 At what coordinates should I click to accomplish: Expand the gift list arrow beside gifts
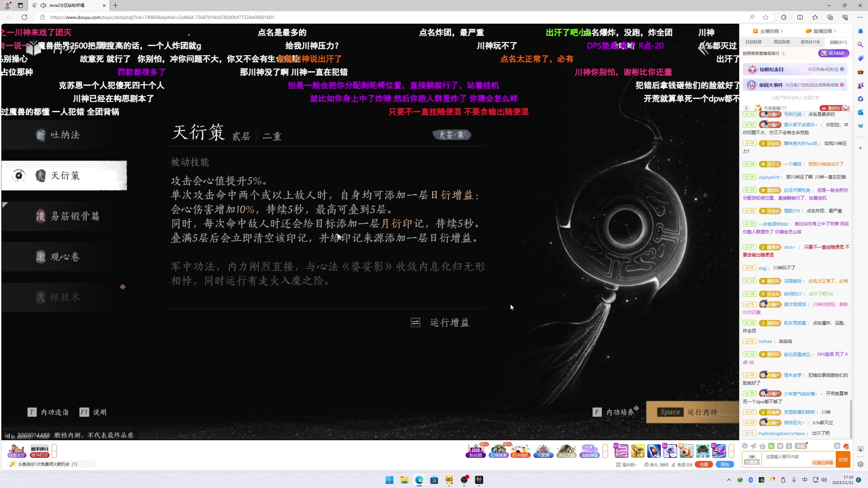pyautogui.click(x=731, y=451)
